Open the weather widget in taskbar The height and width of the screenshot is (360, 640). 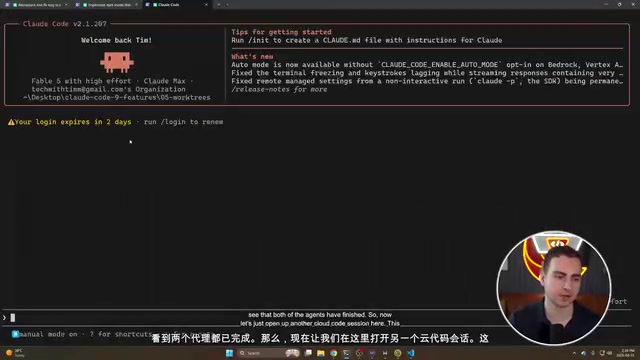coord(15,353)
